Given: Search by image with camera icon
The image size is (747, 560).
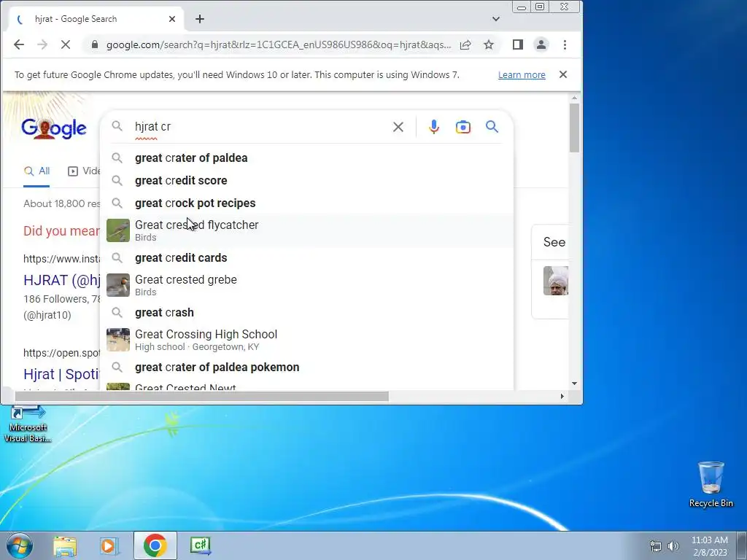Looking at the screenshot, I should click(x=463, y=127).
